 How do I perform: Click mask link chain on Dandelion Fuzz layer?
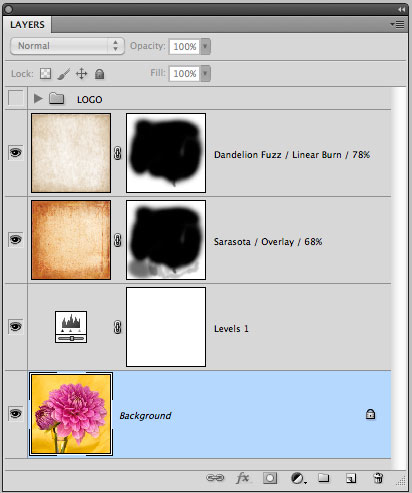click(x=117, y=153)
